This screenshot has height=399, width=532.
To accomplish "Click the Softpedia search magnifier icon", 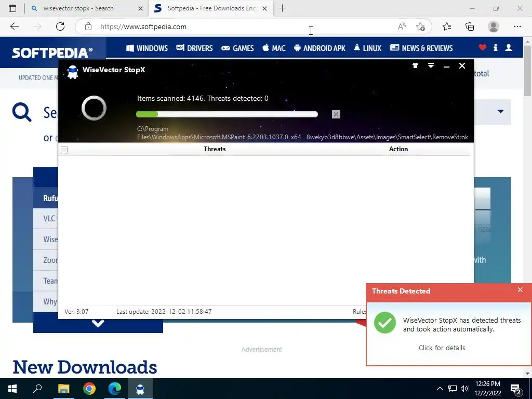I will (x=22, y=112).
